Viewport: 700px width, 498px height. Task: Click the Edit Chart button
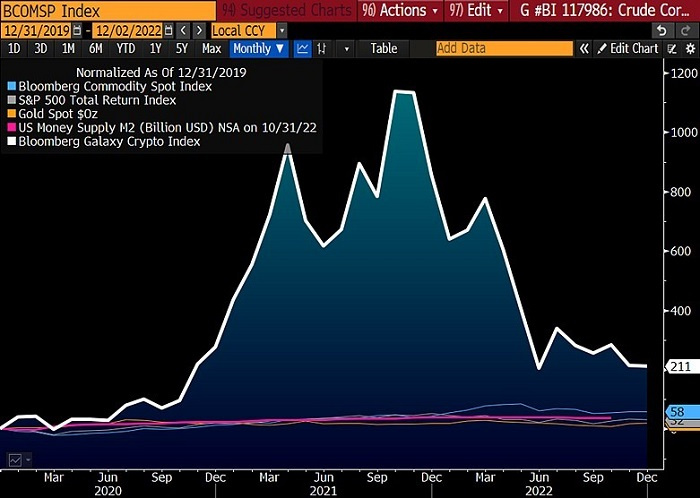coord(627,48)
